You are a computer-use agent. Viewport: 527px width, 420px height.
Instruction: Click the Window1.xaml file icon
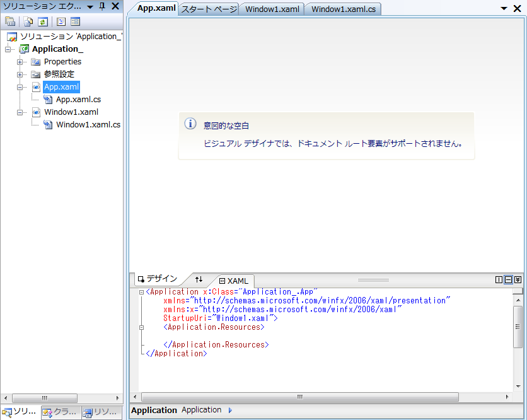click(x=37, y=112)
